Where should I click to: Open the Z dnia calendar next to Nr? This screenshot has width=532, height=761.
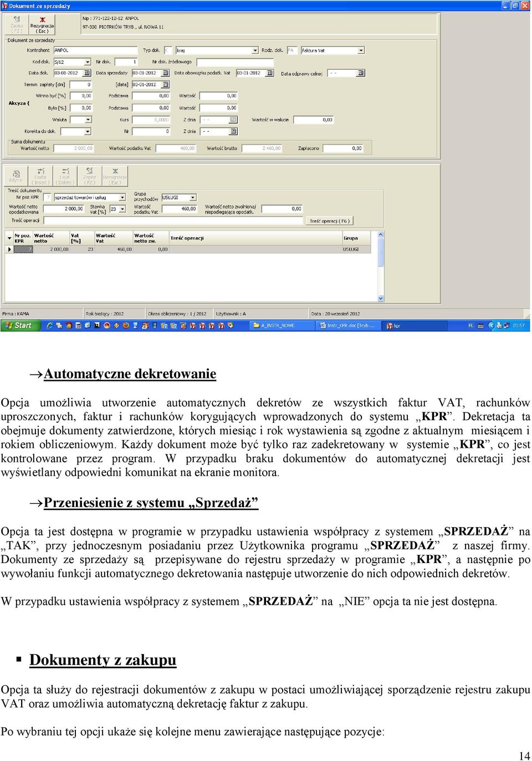(x=233, y=131)
